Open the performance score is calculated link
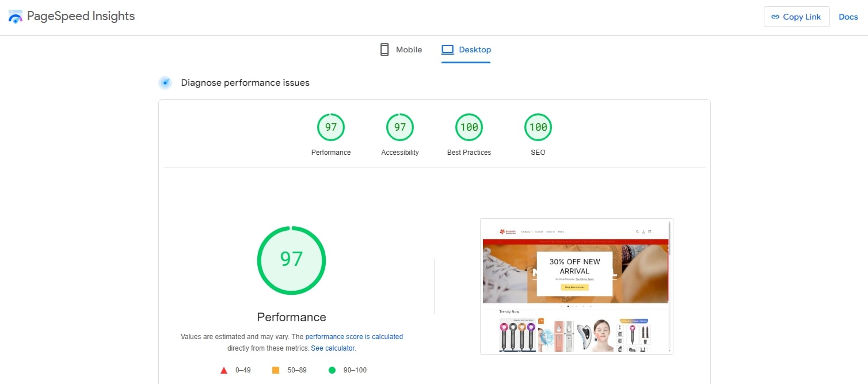 click(x=354, y=337)
